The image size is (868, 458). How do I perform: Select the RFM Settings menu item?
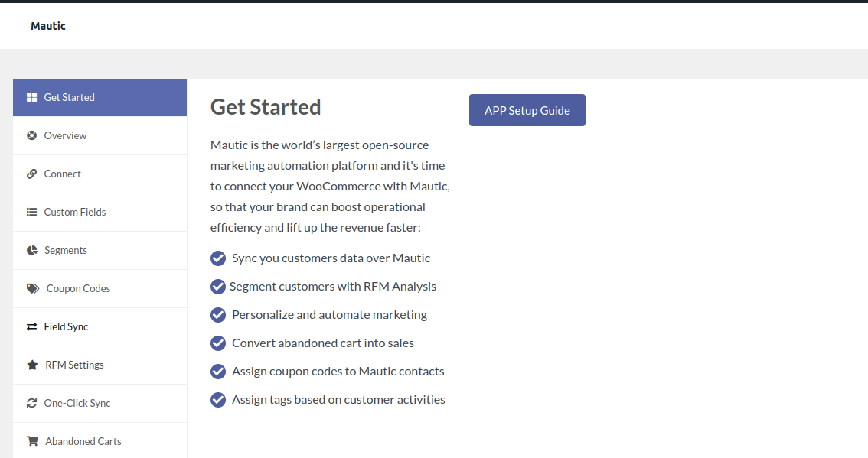[100, 365]
